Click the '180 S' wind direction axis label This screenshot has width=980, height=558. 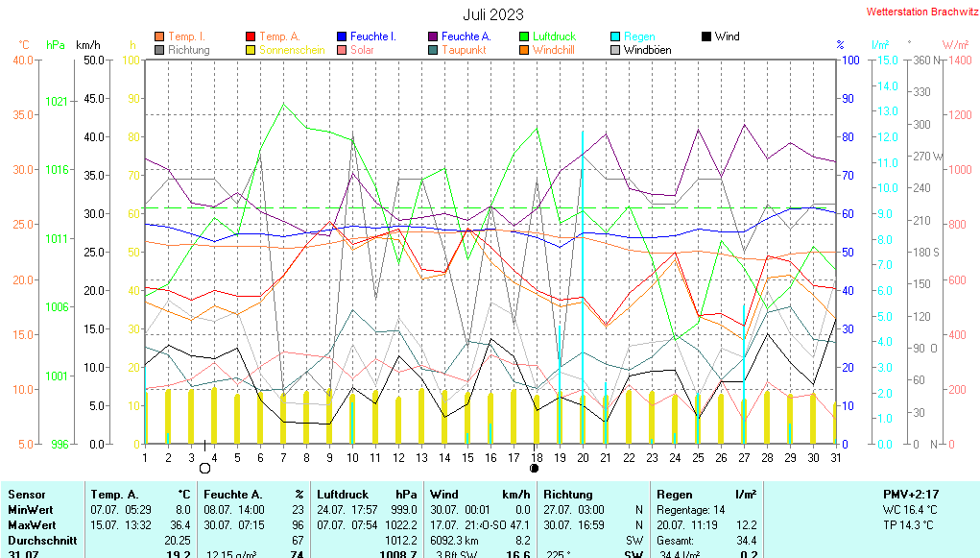click(926, 252)
